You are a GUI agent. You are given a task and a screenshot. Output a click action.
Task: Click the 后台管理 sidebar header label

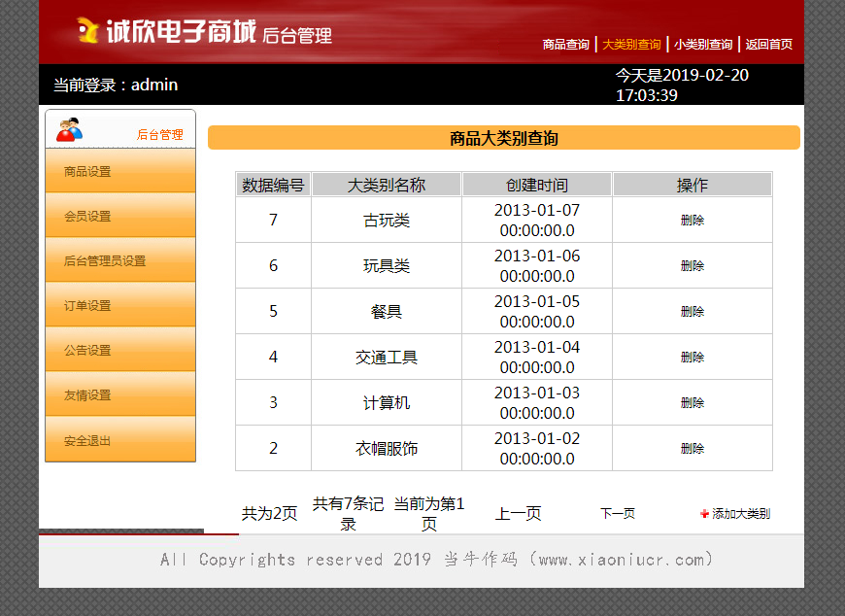(x=160, y=135)
